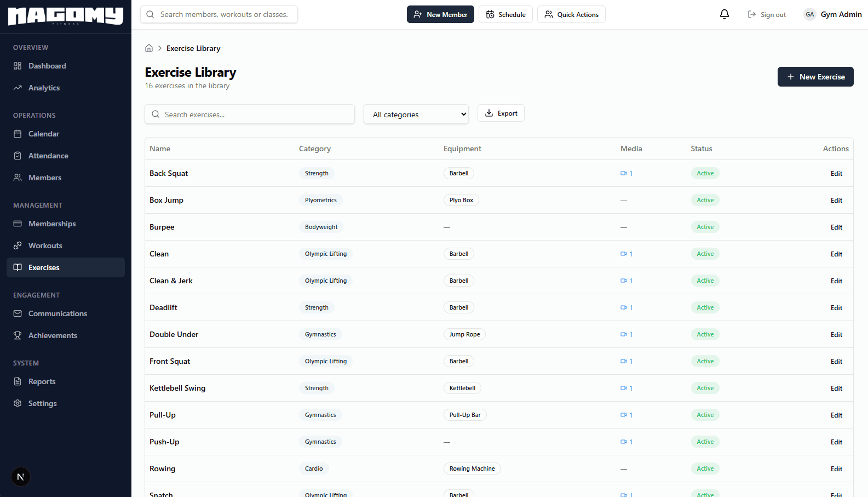Click the Pull-Up Bar equipment tag

pyautogui.click(x=465, y=415)
